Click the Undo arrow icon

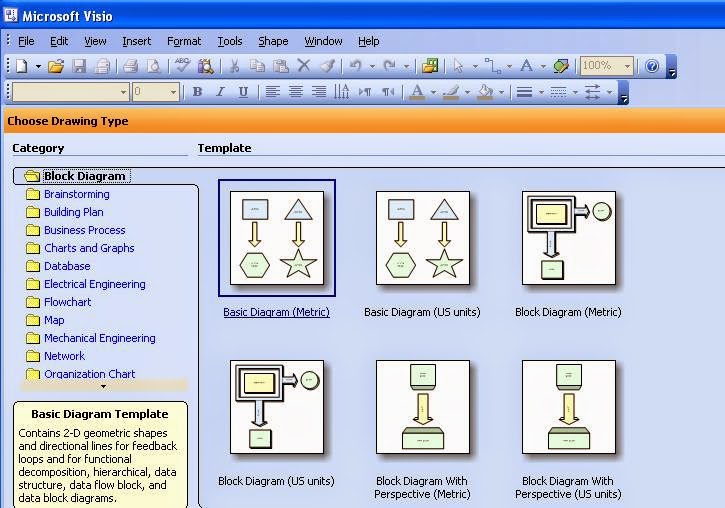tap(355, 66)
